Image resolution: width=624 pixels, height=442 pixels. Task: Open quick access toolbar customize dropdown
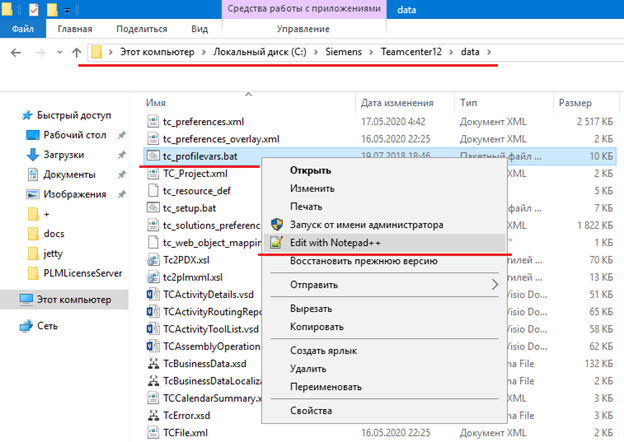tap(67, 10)
